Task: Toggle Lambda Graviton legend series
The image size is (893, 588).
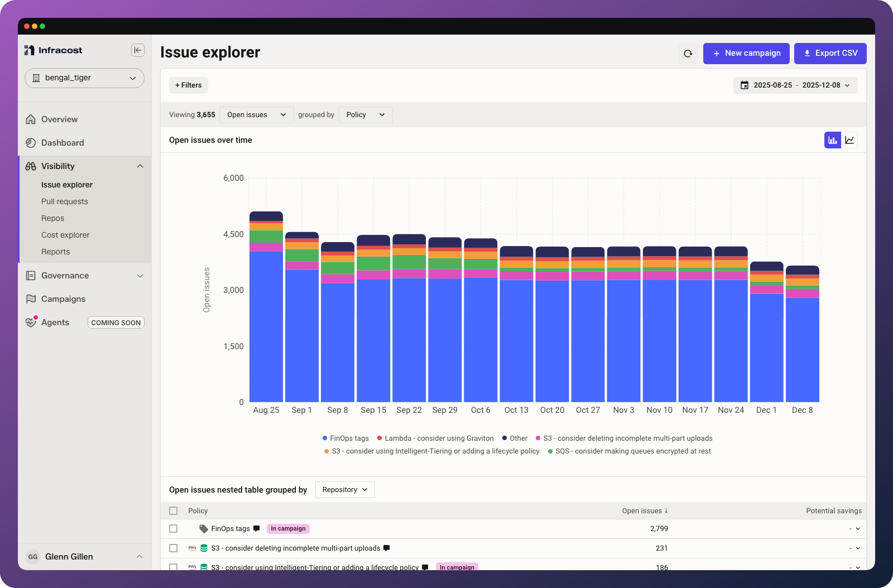Action: pos(435,438)
